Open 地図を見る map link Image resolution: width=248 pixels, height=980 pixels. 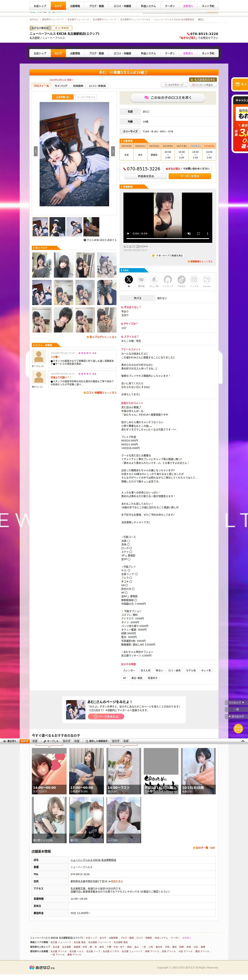[117, 881]
